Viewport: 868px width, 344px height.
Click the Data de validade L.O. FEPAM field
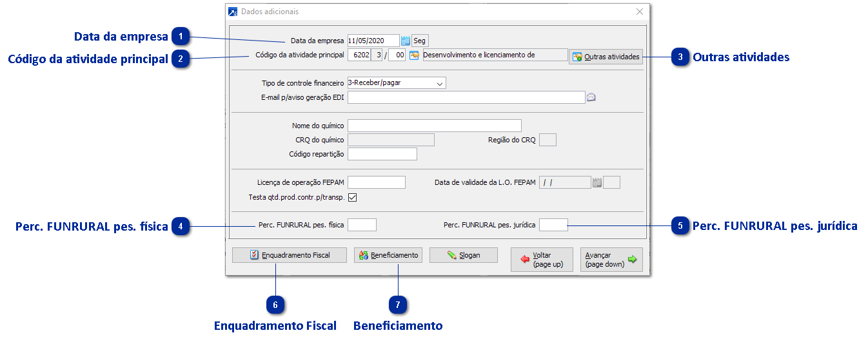click(565, 182)
